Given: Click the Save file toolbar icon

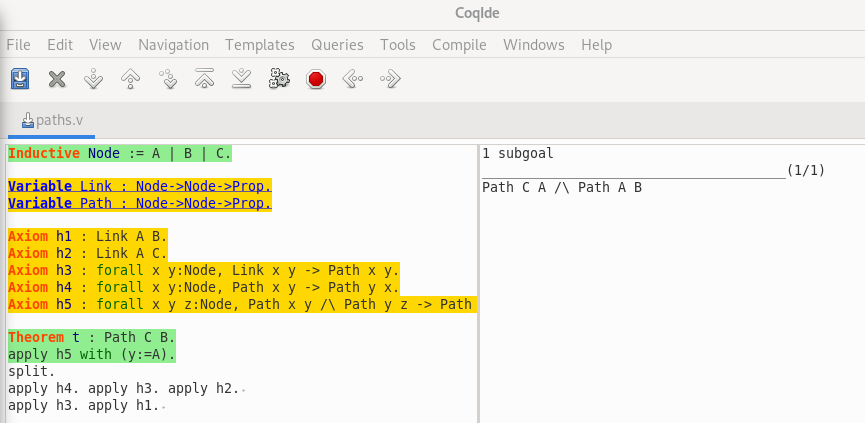Looking at the screenshot, I should pos(20,79).
